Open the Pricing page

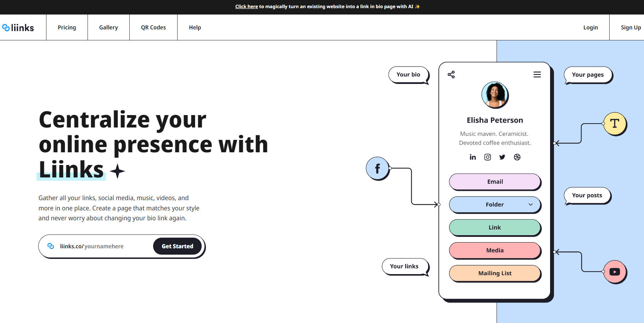(67, 27)
